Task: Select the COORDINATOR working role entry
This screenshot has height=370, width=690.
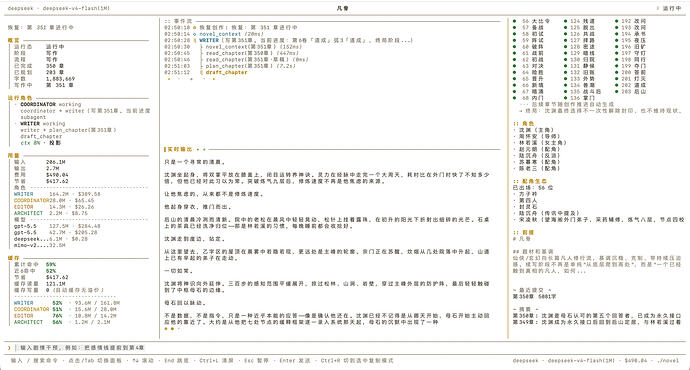Action: (x=51, y=104)
